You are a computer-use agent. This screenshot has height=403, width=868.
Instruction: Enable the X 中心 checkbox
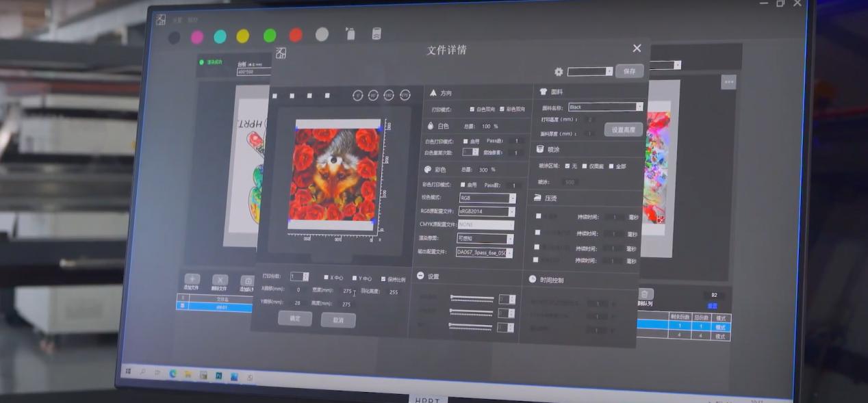[x=327, y=278]
